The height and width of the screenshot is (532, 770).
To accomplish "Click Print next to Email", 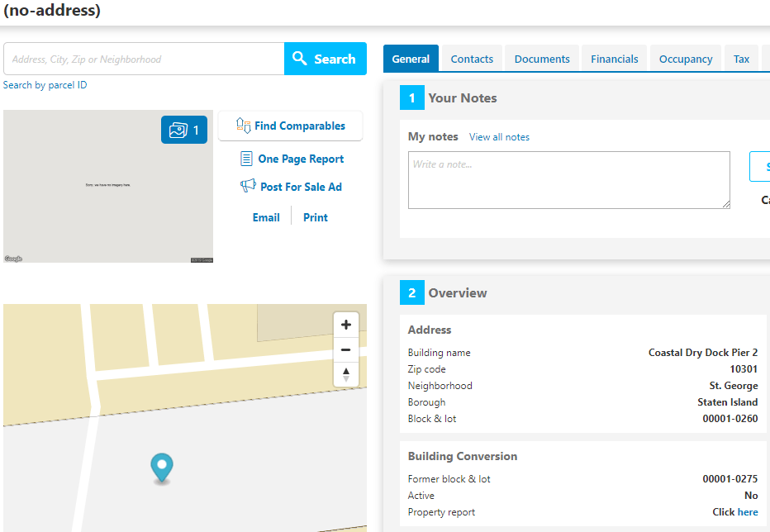I will click(315, 216).
